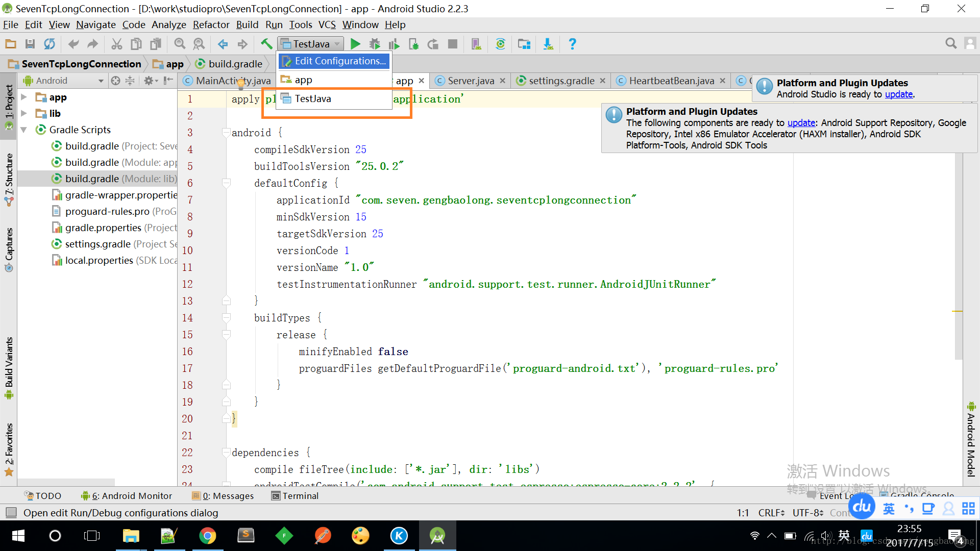The image size is (980, 551).
Task: Hide the Project panel with the pin icon
Action: [x=168, y=81]
